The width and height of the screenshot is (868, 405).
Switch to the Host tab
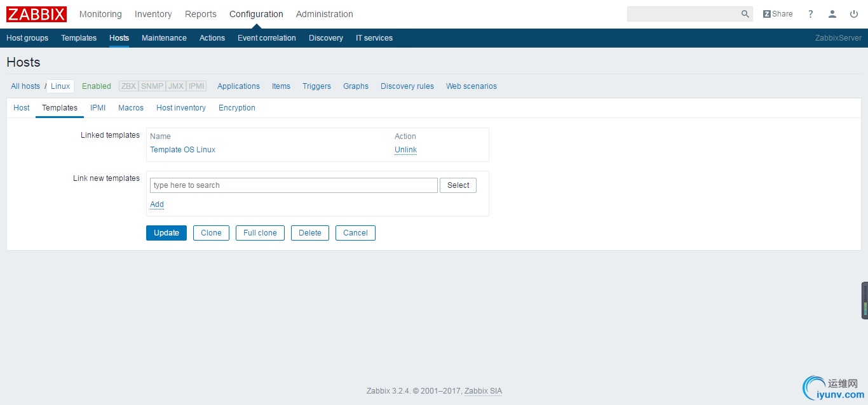[x=22, y=108]
